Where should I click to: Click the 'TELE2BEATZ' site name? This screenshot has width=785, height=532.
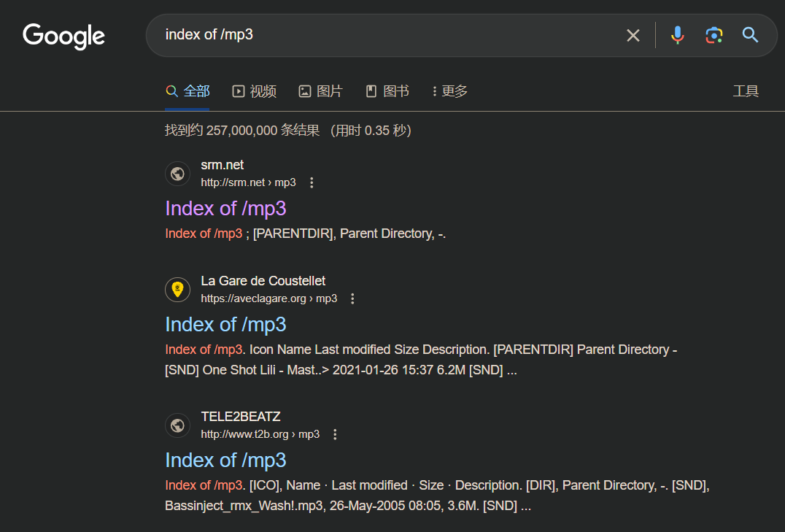point(240,416)
